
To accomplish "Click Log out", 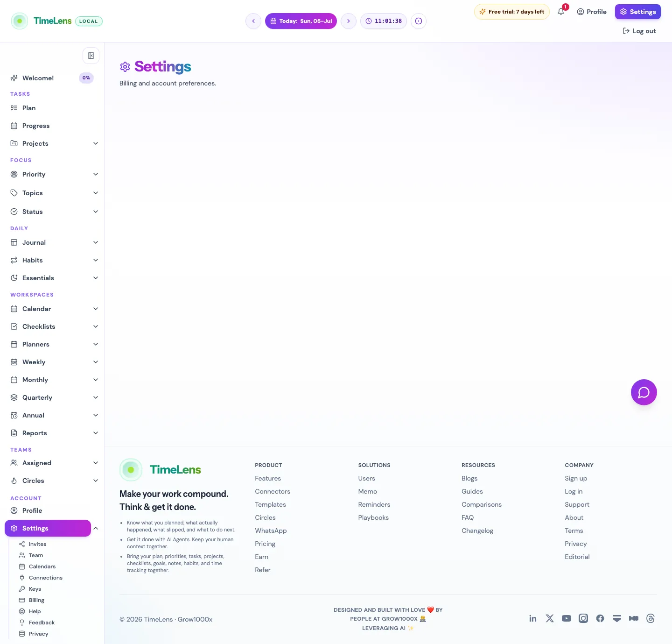I will pos(639,31).
